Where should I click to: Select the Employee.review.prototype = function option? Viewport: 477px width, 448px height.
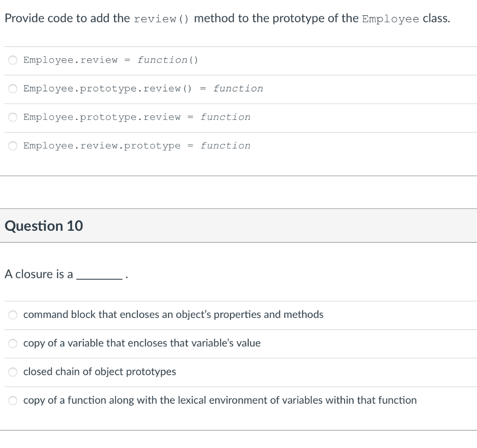12,146
